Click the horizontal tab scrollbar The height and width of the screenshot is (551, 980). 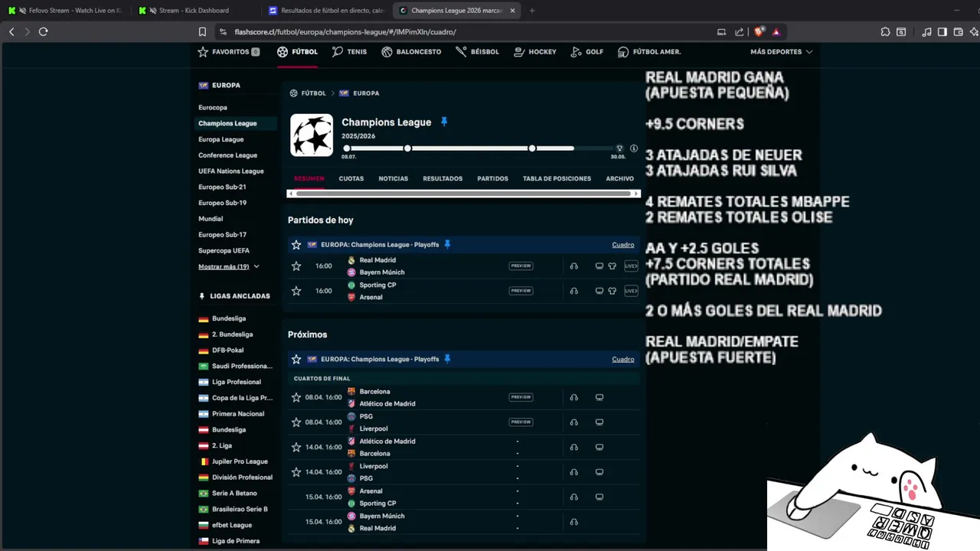pos(463,194)
